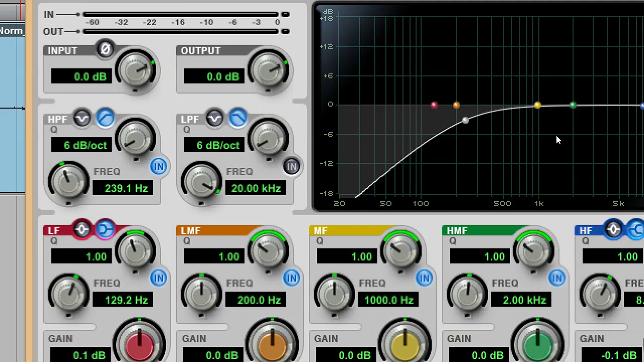Click the yellow MF node on graph
The width and height of the screenshot is (644, 362).
coord(537,105)
